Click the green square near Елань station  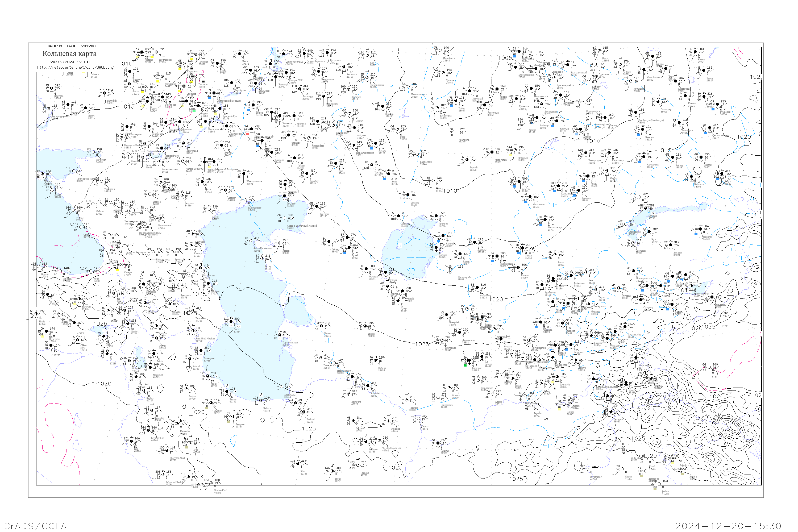coord(194,110)
